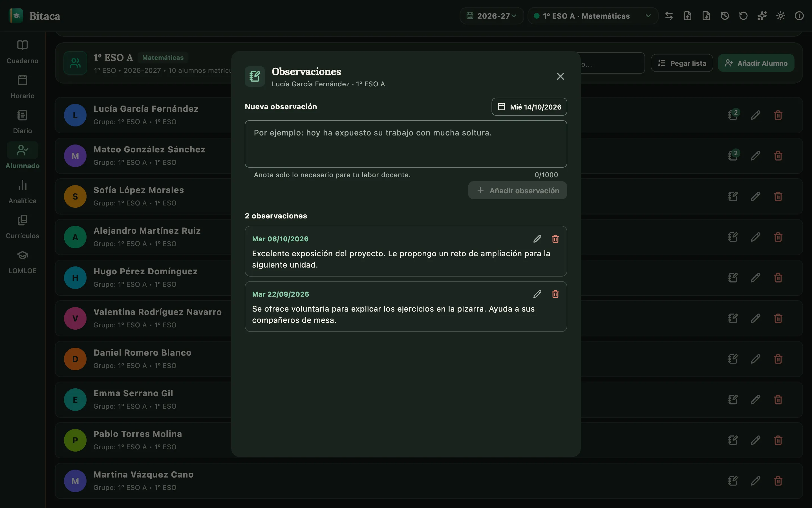Viewport: 812px width, 508px height.
Task: Expand the 2026-27 school year dropdown
Action: pos(491,16)
